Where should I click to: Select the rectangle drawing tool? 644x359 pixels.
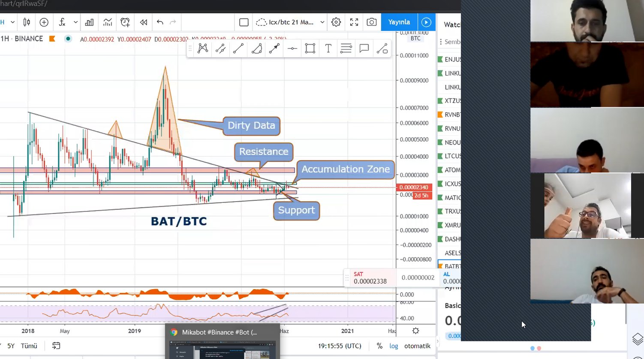[310, 48]
